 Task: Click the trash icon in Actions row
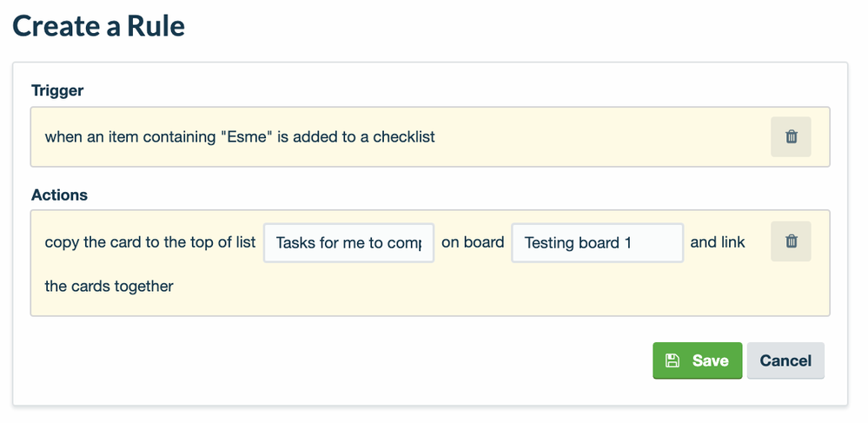[x=791, y=241]
